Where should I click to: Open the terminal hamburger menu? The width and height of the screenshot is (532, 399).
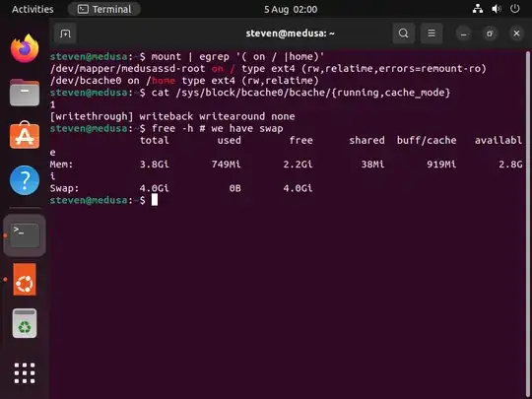tap(432, 33)
